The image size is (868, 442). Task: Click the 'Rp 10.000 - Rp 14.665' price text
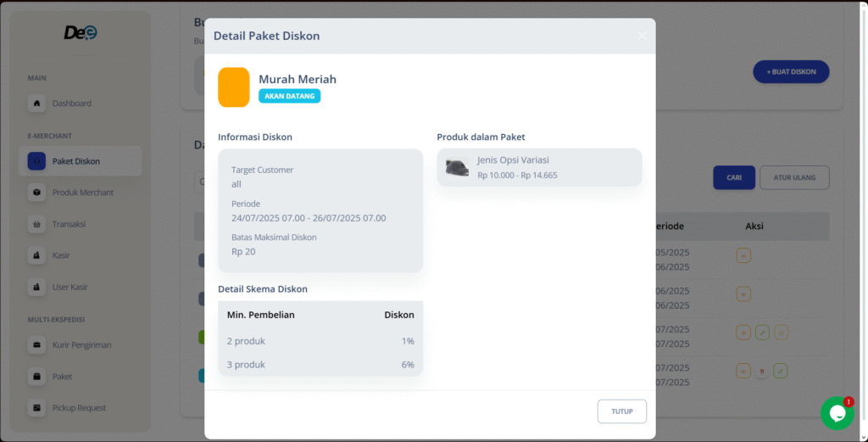pos(517,175)
